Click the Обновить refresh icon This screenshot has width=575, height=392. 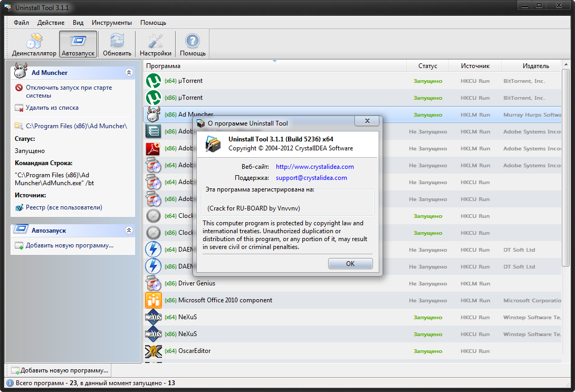(117, 41)
